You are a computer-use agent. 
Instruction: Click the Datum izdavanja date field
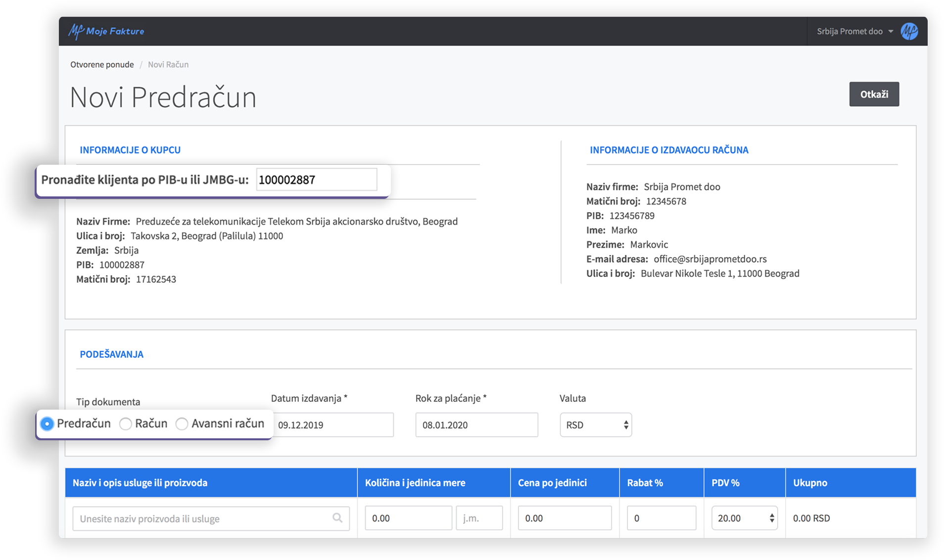click(332, 425)
